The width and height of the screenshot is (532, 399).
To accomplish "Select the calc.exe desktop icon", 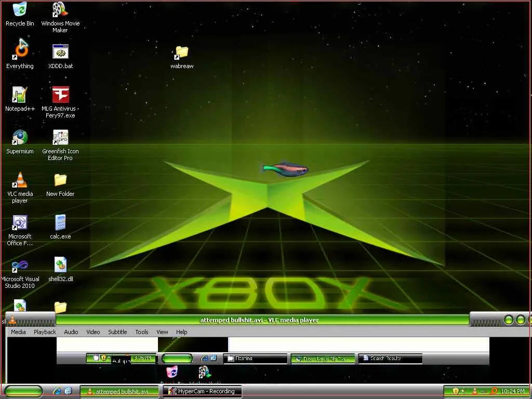I will pyautogui.click(x=60, y=227).
